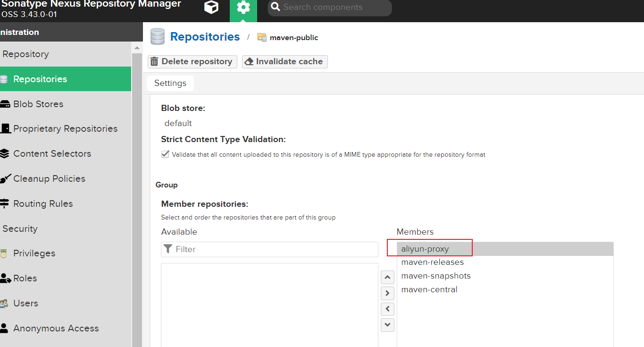
Task: Click the default blob store value
Action: click(x=178, y=123)
